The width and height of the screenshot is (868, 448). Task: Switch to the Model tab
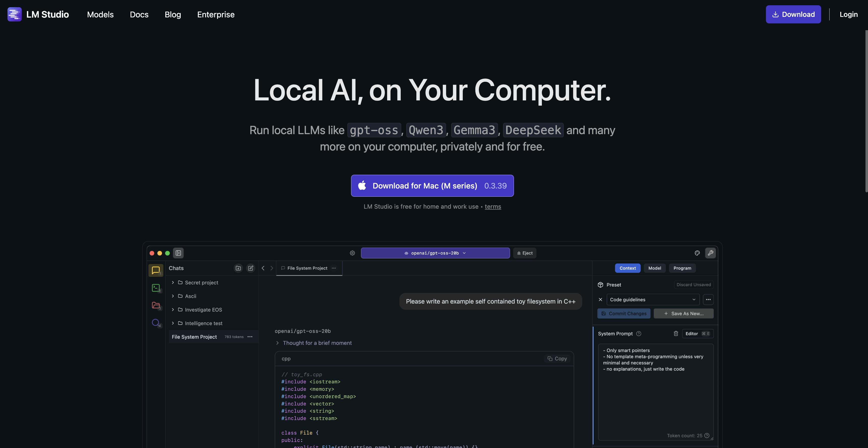654,268
